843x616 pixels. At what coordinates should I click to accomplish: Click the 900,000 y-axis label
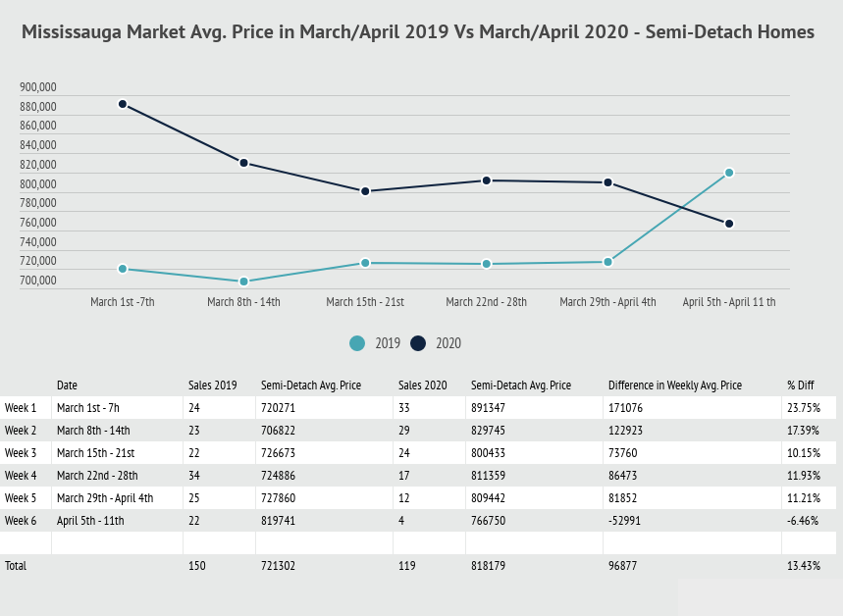(x=38, y=87)
